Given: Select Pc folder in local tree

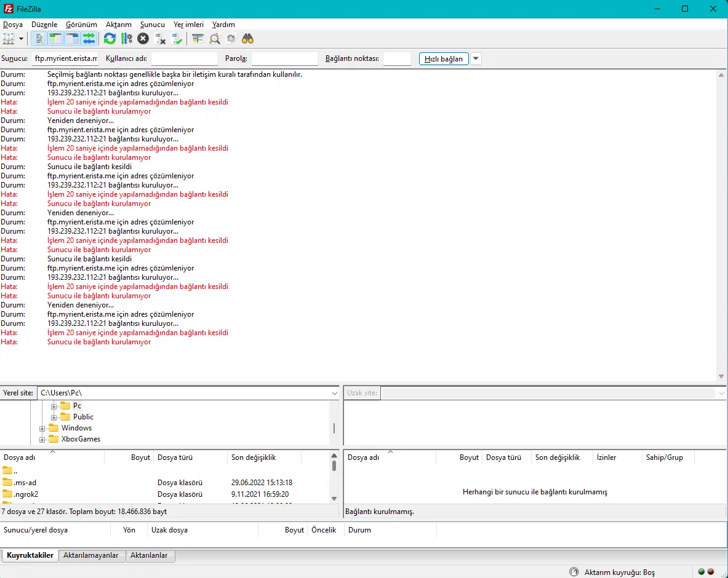Looking at the screenshot, I should pos(77,406).
